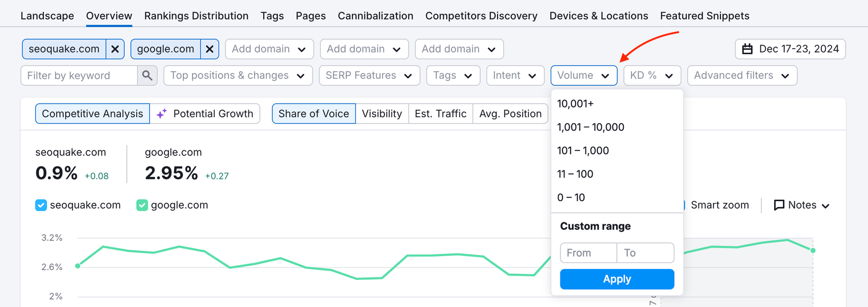The height and width of the screenshot is (307, 868).
Task: Select Potential Growth view
Action: (x=205, y=114)
